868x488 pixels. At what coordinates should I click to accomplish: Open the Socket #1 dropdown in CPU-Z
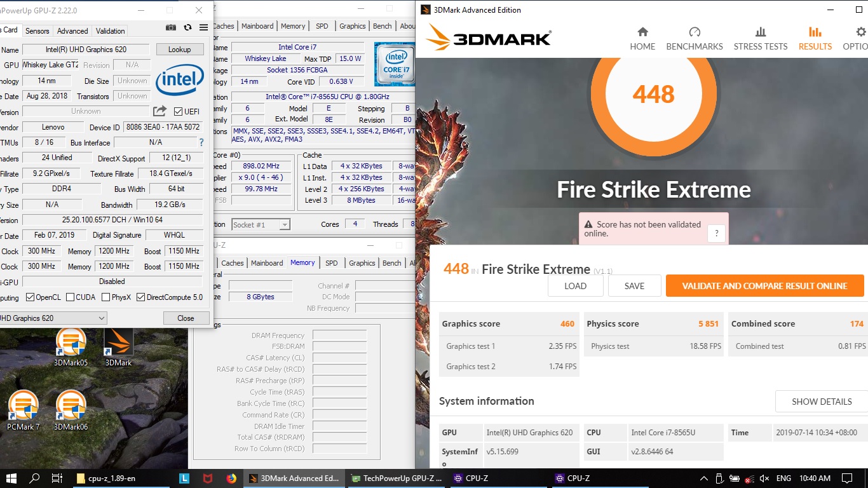tap(261, 224)
